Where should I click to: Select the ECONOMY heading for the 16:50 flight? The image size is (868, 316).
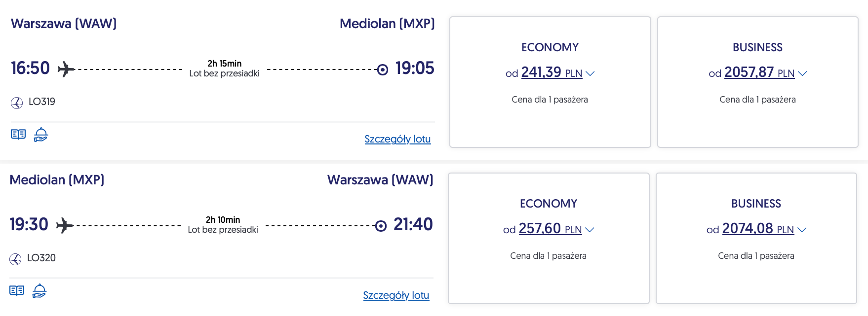point(550,47)
